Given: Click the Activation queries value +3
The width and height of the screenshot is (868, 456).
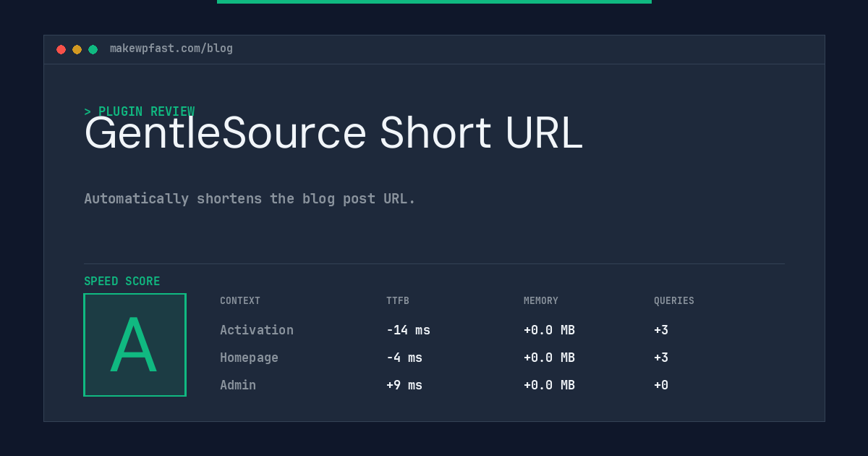Looking at the screenshot, I should coord(661,330).
